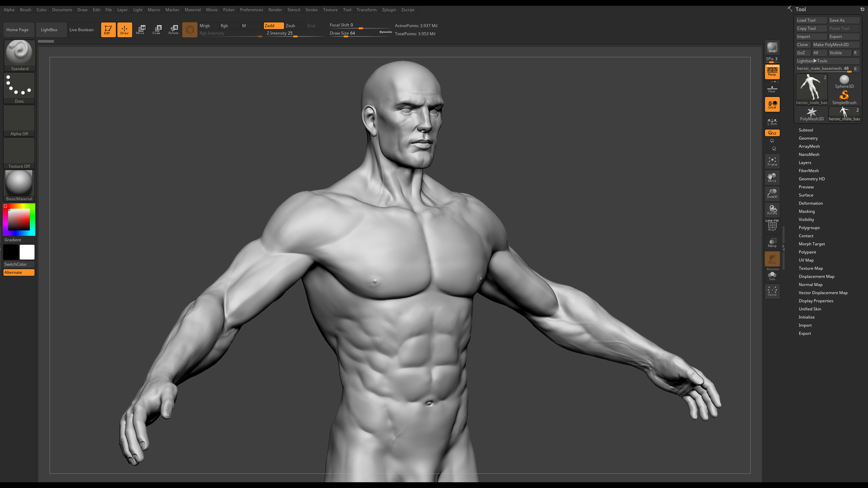
Task: Pick a color in the color picker square
Action: click(19, 220)
